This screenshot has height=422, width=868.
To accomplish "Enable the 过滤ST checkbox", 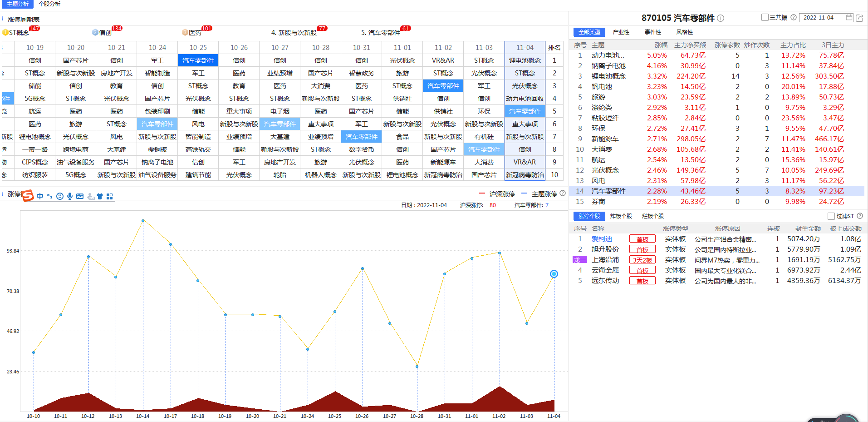I will (831, 216).
